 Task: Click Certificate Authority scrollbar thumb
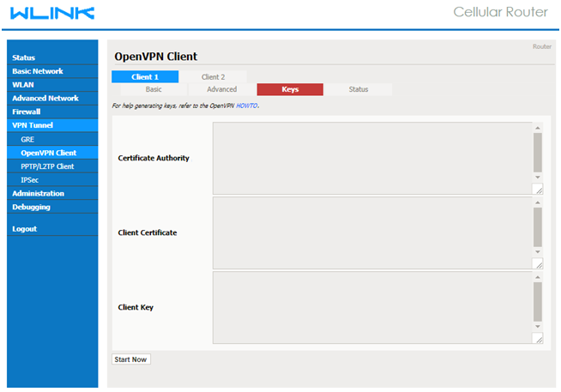pyautogui.click(x=537, y=153)
